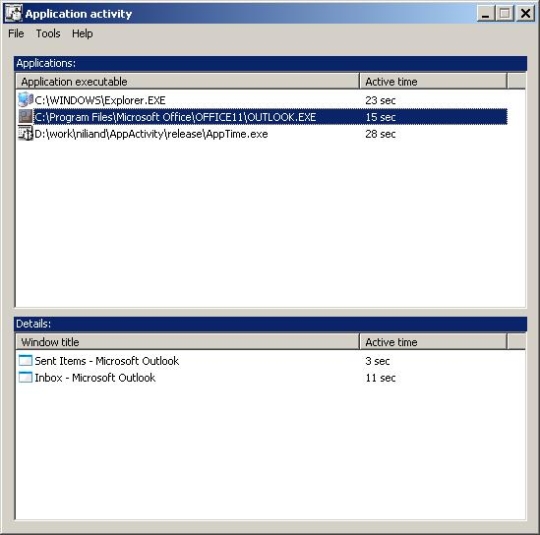Select the C:\WINDOWS\Explorer.EXE row

pyautogui.click(x=262, y=100)
